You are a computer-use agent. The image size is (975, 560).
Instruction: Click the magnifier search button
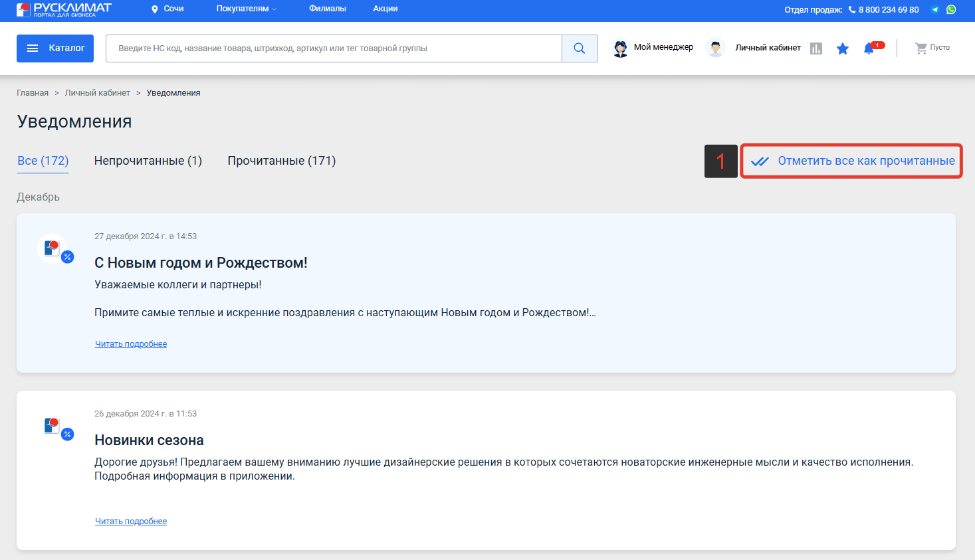point(580,48)
